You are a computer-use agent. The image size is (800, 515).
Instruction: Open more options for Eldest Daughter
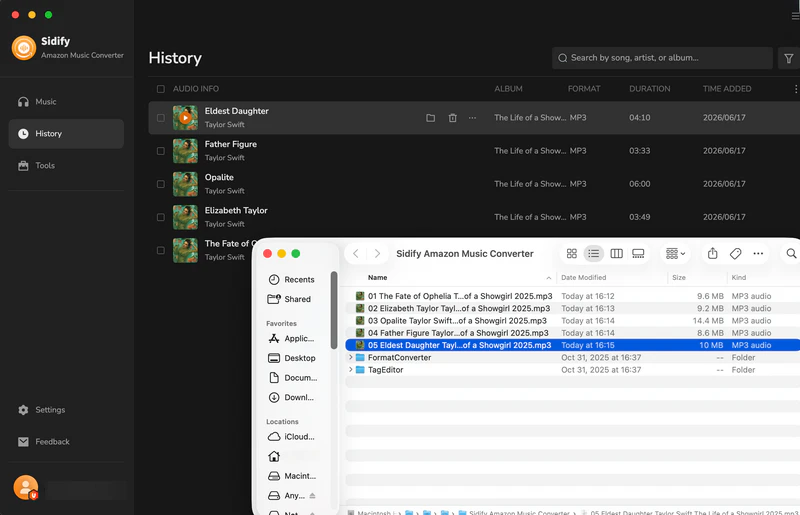click(472, 118)
